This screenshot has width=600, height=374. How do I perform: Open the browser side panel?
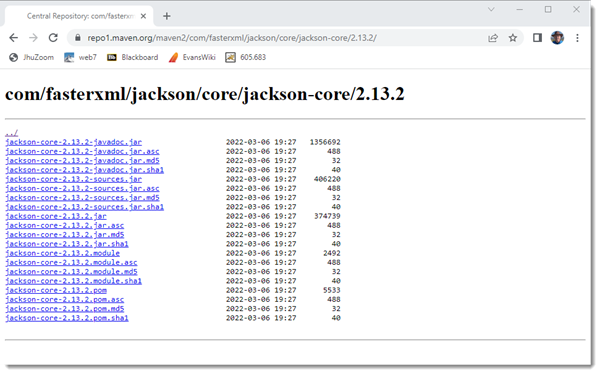point(537,38)
